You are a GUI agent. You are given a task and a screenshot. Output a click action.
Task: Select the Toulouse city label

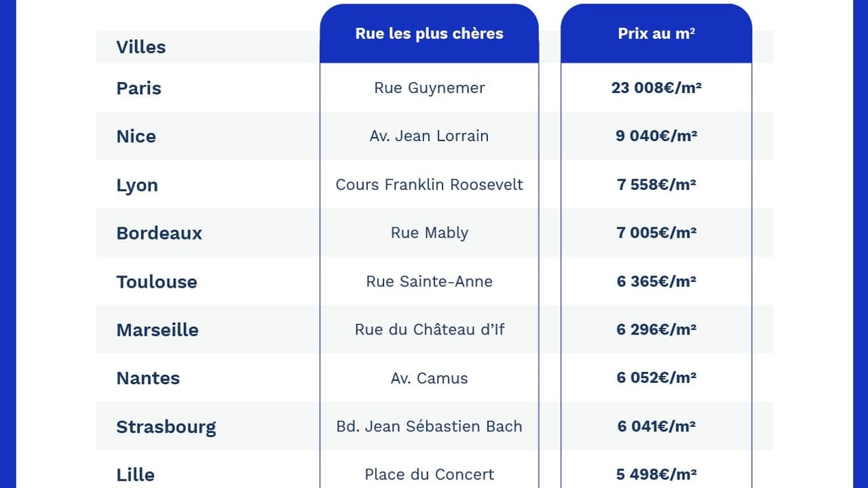[x=157, y=282]
